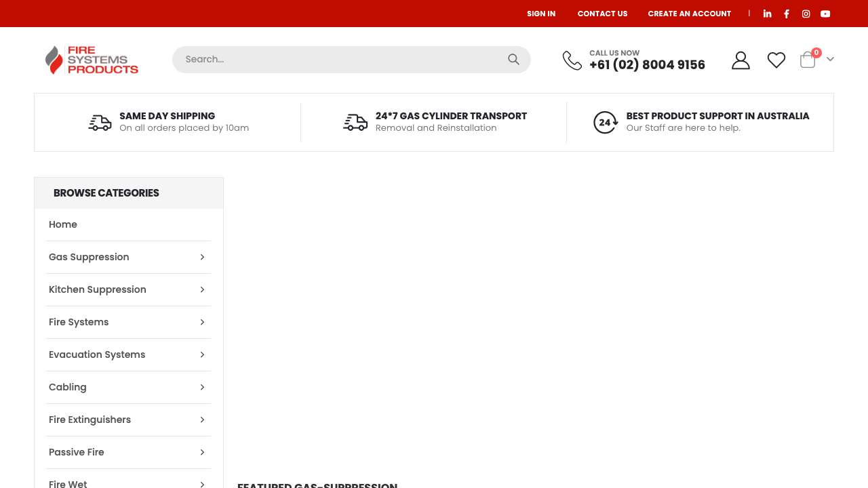Expand the cart dropdown arrow
This screenshot has width=868, height=488.
tap(830, 60)
